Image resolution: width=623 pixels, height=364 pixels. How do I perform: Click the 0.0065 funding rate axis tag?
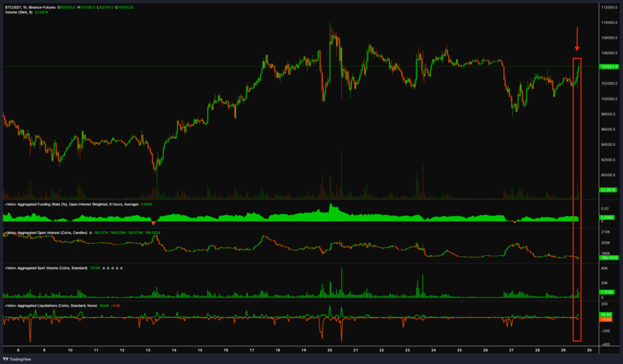point(608,217)
